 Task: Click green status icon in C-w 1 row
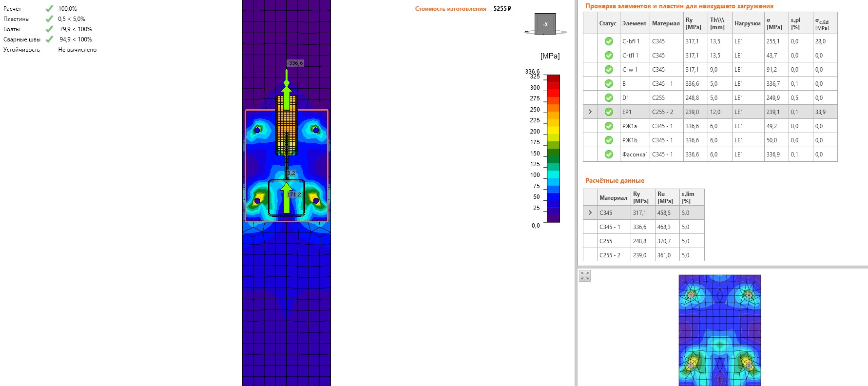pos(609,70)
